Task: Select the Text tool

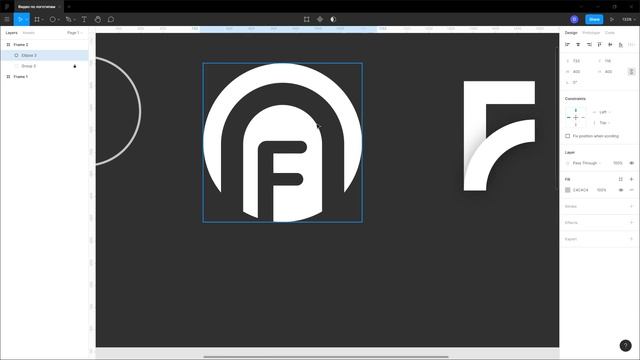Action: click(x=84, y=19)
